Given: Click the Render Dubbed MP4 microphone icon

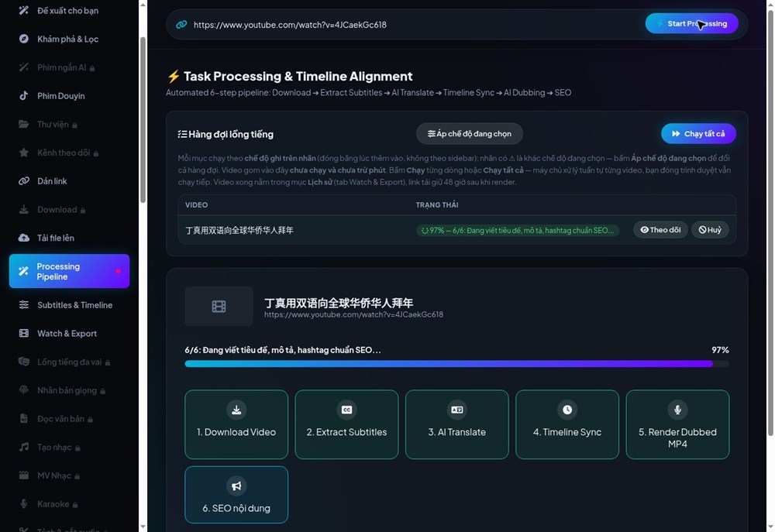Looking at the screenshot, I should [677, 410].
